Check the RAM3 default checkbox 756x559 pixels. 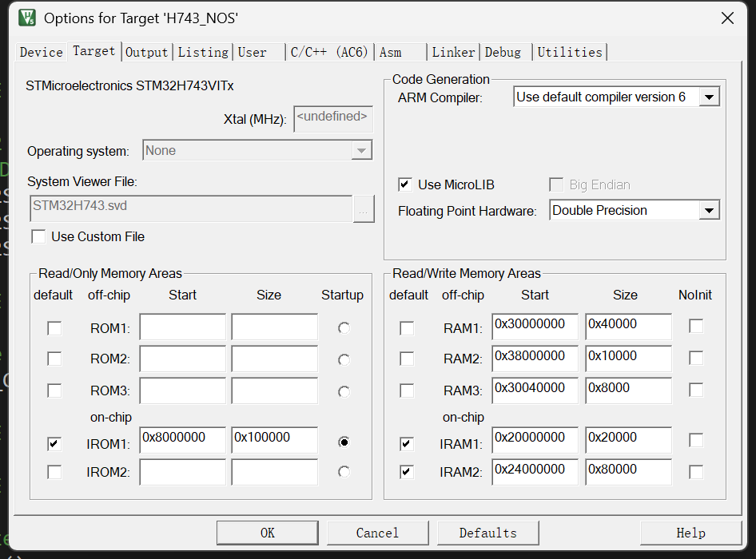coord(407,391)
